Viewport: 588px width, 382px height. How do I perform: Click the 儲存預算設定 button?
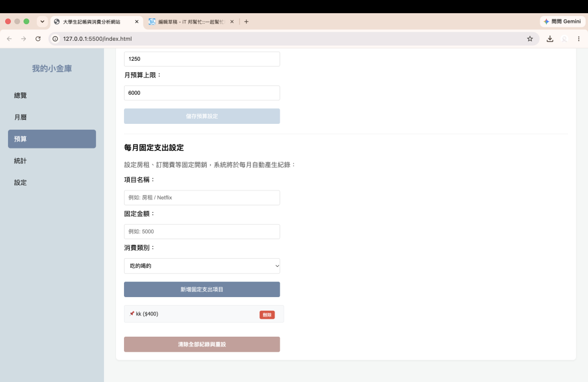pyautogui.click(x=202, y=116)
